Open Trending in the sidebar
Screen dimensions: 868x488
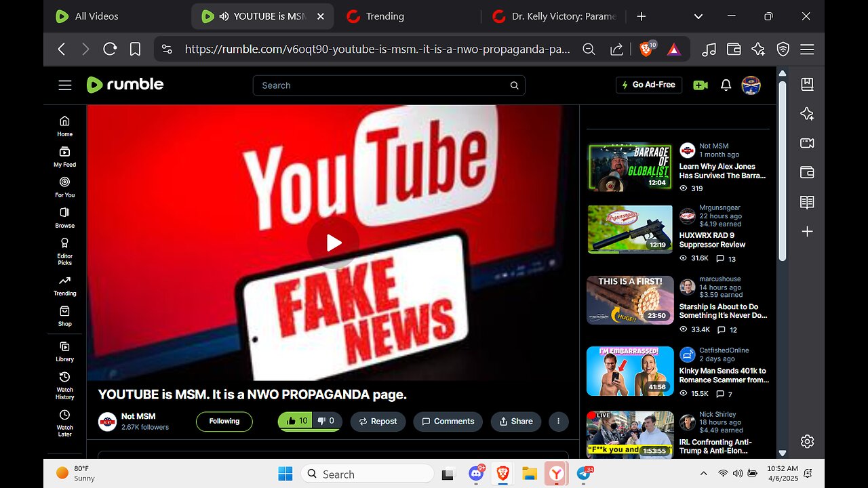[x=64, y=285]
